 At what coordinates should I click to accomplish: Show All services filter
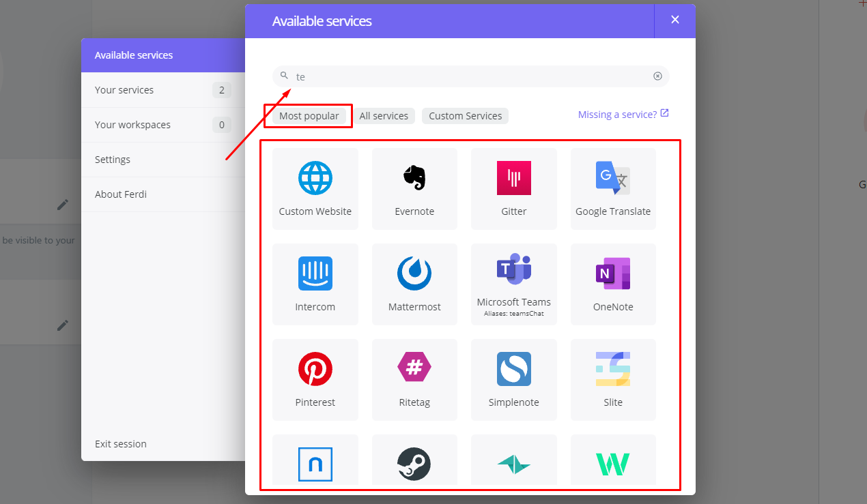[x=384, y=116]
